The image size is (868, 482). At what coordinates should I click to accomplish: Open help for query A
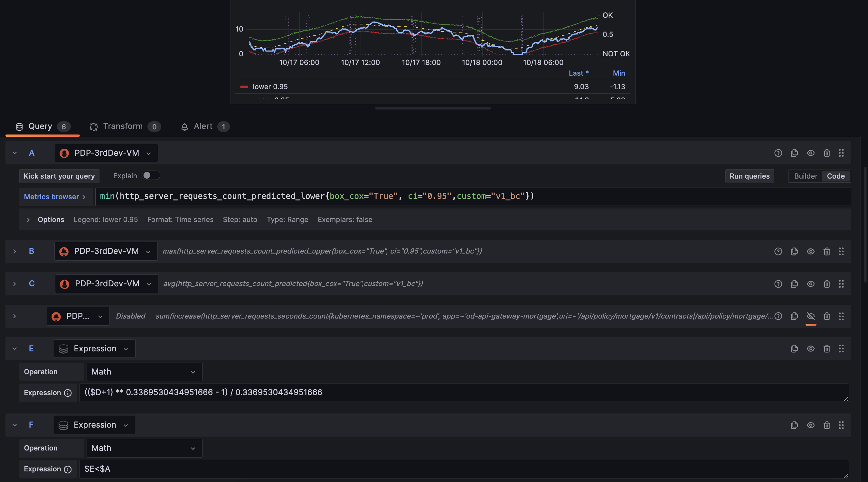click(778, 153)
